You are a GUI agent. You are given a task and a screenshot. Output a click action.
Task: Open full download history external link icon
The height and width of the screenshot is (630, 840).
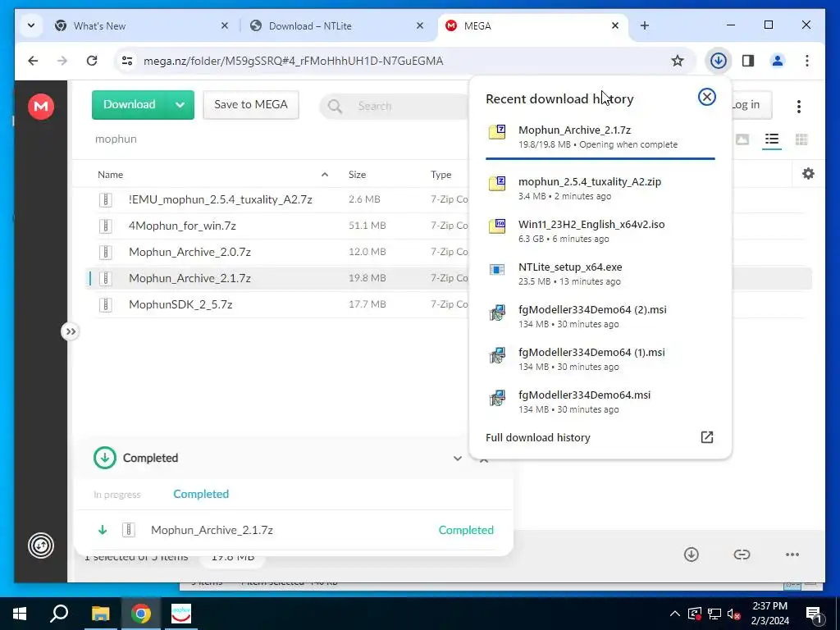706,437
